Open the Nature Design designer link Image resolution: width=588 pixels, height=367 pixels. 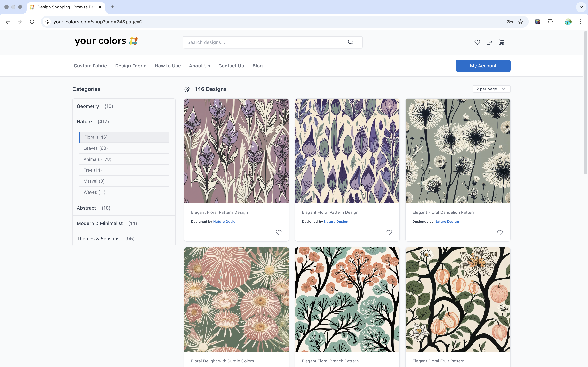(x=225, y=221)
